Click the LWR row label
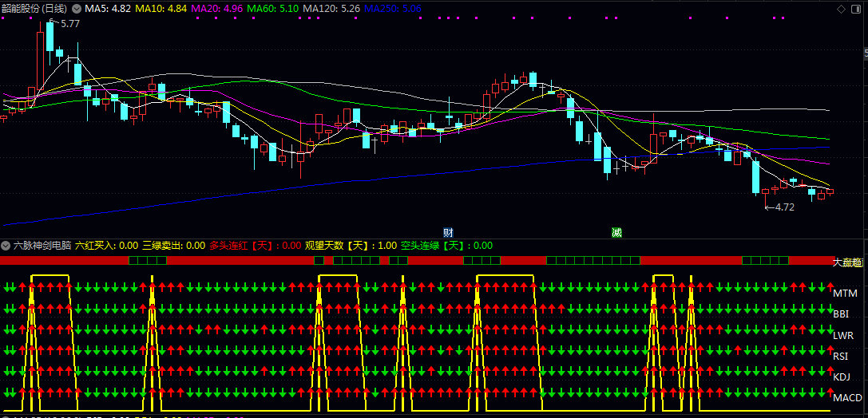Image resolution: width=868 pixels, height=418 pixels. pos(843,335)
